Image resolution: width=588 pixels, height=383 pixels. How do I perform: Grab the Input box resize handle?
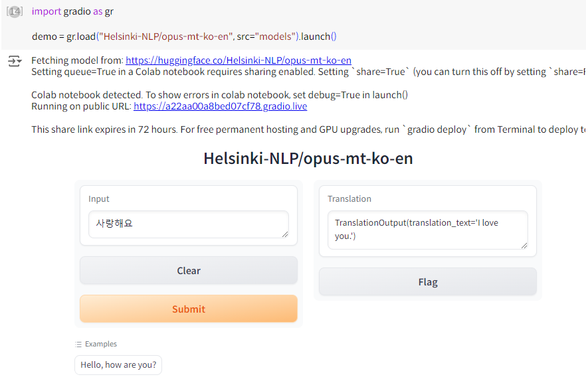click(285, 234)
